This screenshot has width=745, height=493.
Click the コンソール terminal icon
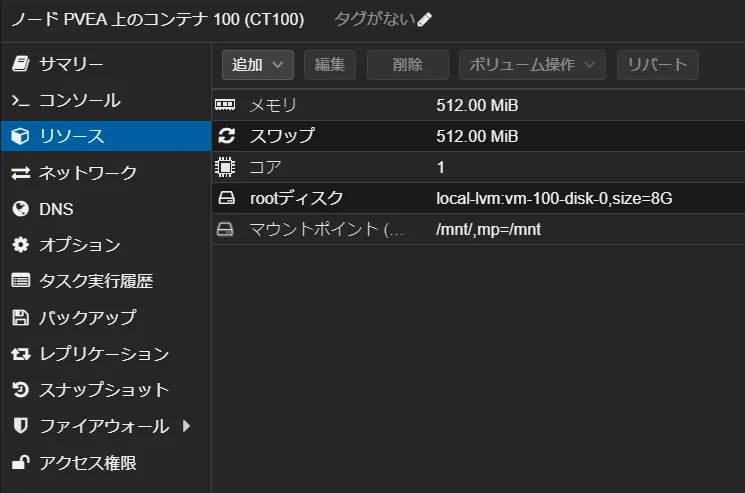pos(20,100)
